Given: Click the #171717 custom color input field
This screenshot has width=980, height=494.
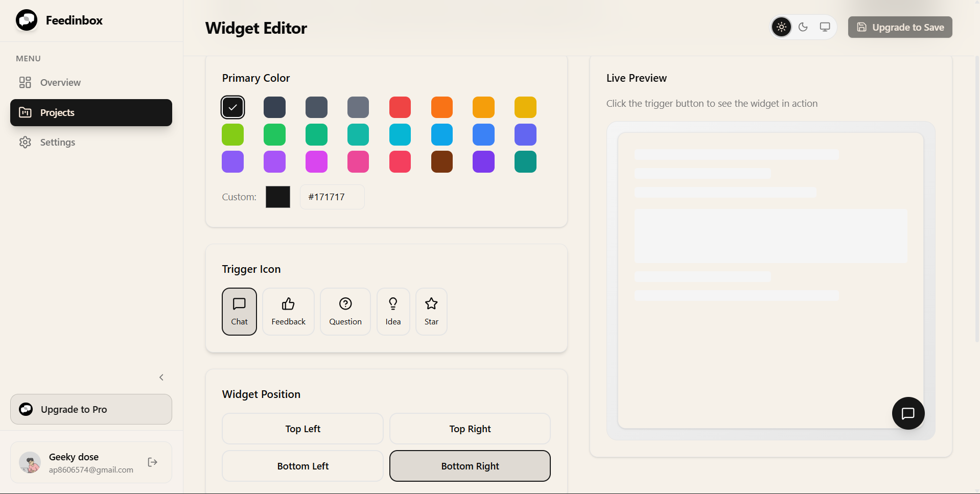Looking at the screenshot, I should pyautogui.click(x=332, y=197).
